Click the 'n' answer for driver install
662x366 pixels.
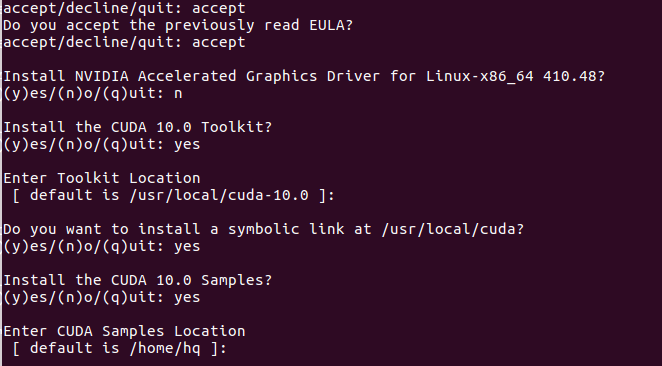click(x=178, y=93)
